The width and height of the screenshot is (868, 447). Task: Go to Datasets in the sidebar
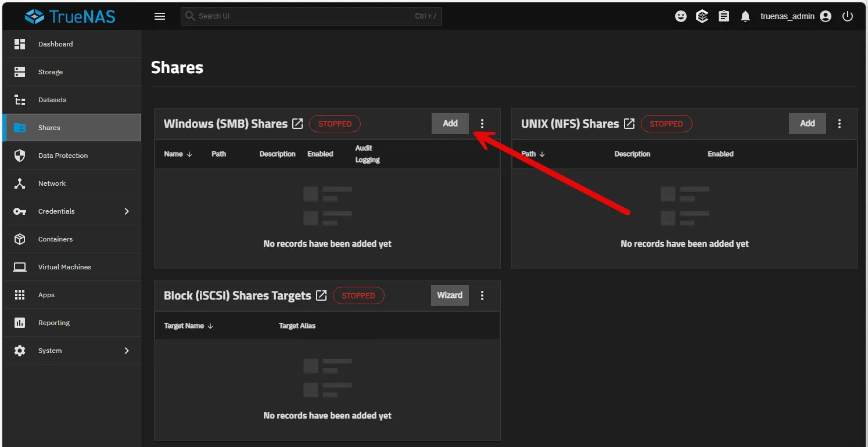pos(52,100)
